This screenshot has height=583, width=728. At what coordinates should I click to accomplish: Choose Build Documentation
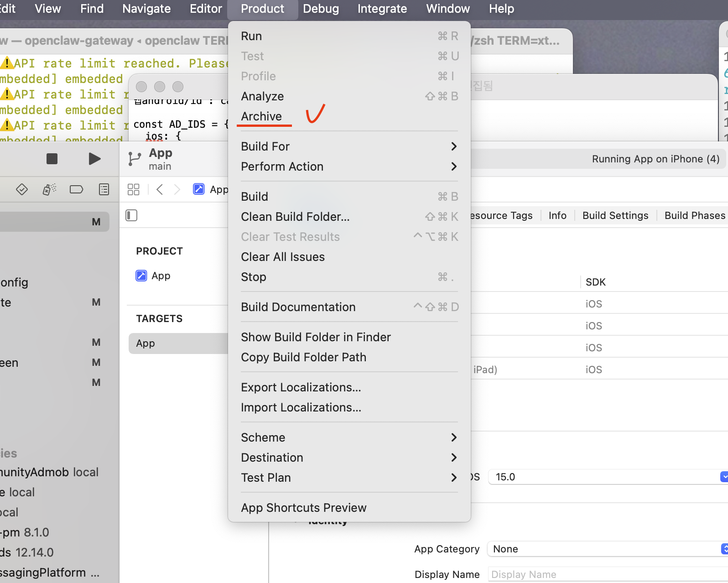coord(349,307)
